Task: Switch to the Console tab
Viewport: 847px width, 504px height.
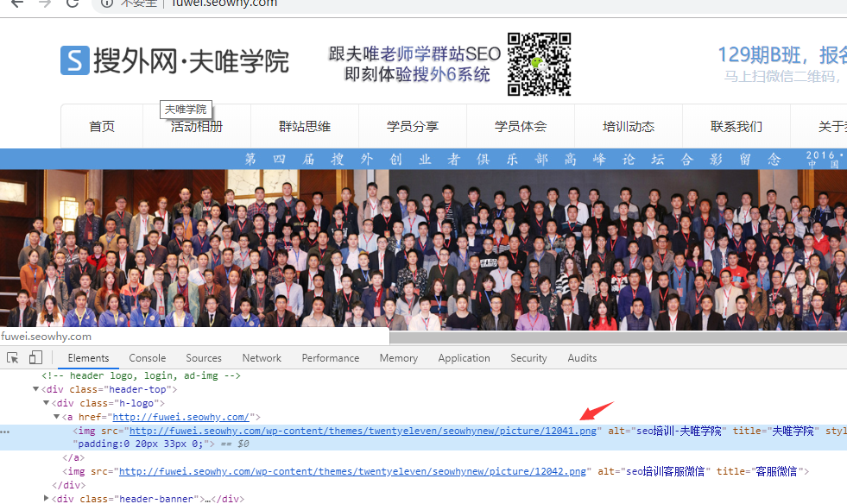Action: pos(148,358)
